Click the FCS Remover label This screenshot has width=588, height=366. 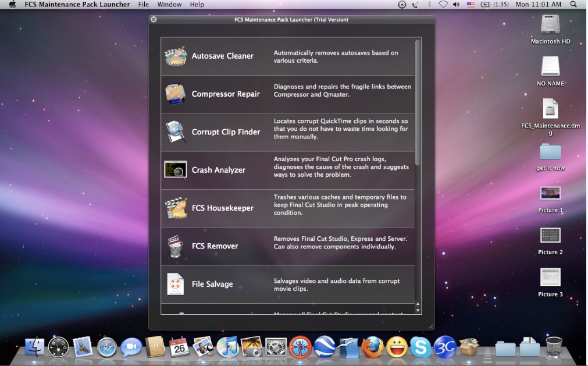215,246
